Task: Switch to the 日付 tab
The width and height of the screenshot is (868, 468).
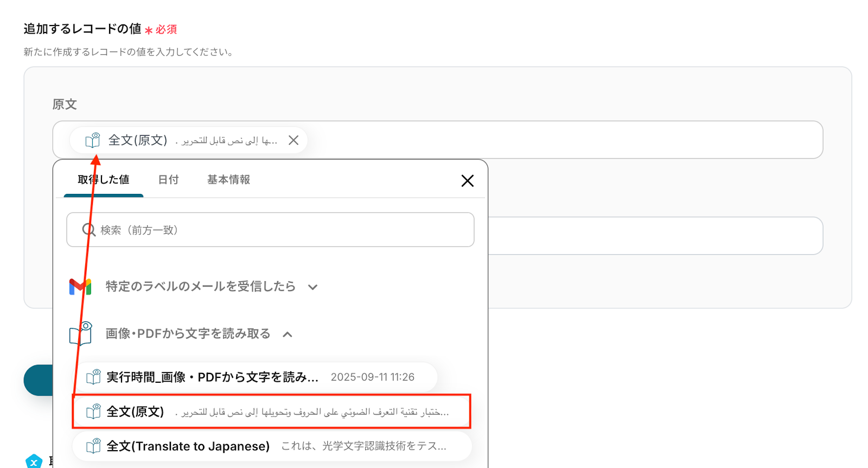Action: coord(168,180)
